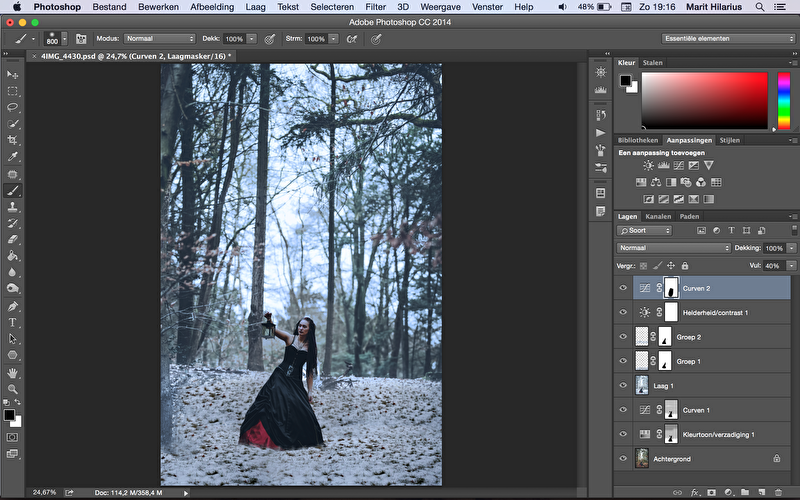Select the Rectangular Marquee tool
Screen dimensions: 800x500
[12, 91]
